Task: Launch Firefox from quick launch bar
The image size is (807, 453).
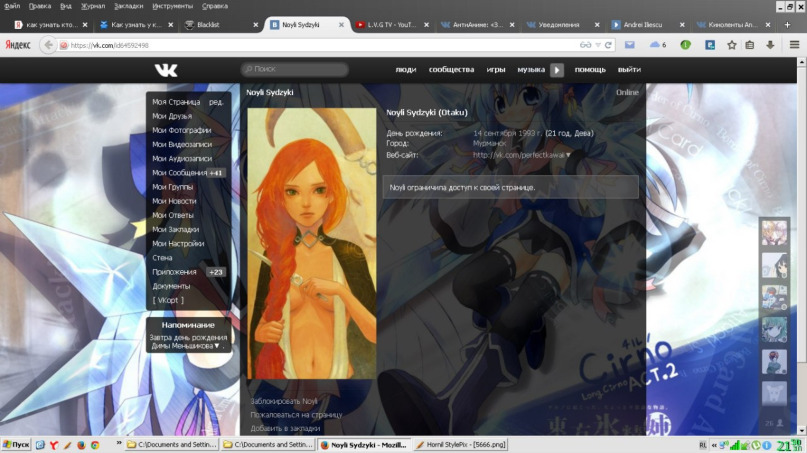Action: (81, 445)
